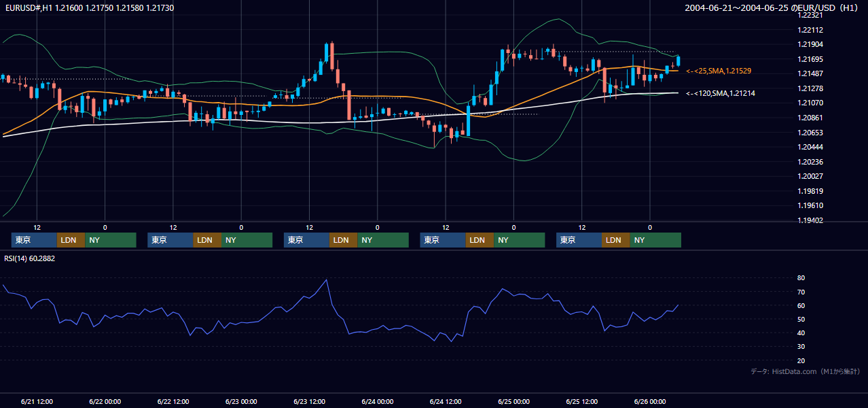
Task: Click the RSI(14) 60.2882 indicator label
Action: (30, 258)
